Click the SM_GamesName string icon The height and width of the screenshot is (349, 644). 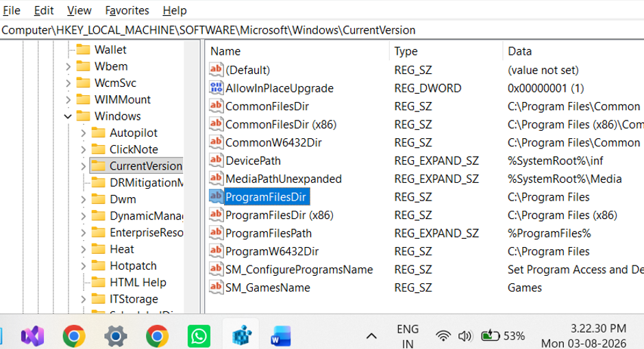coord(216,287)
